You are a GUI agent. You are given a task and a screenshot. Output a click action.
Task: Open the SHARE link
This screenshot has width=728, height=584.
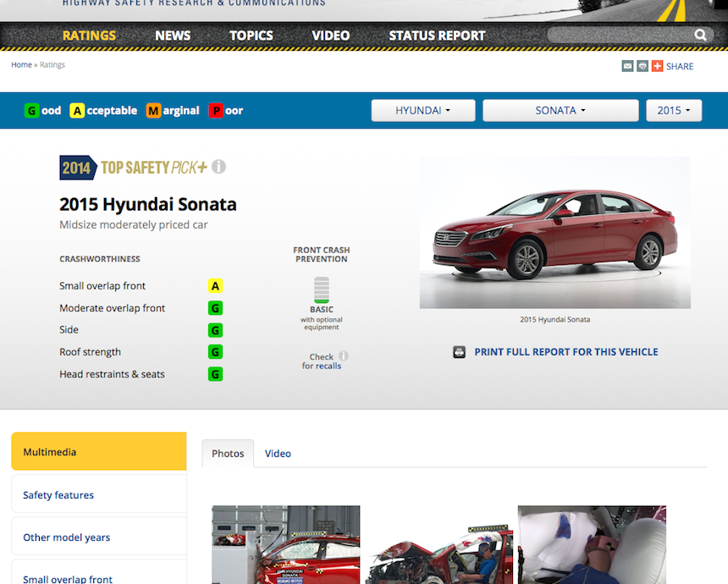coord(679,66)
